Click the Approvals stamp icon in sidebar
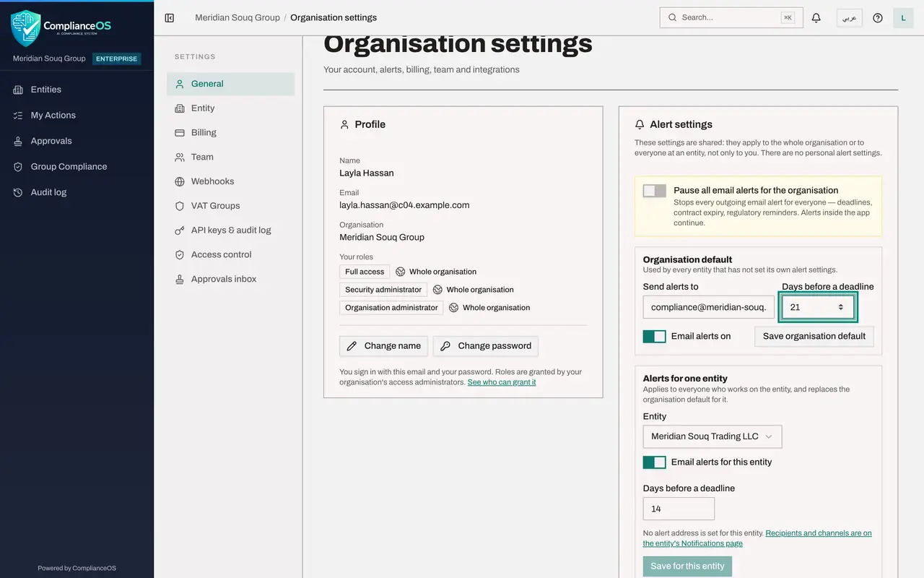Screen dimensions: 924x578 pyautogui.click(x=18, y=141)
